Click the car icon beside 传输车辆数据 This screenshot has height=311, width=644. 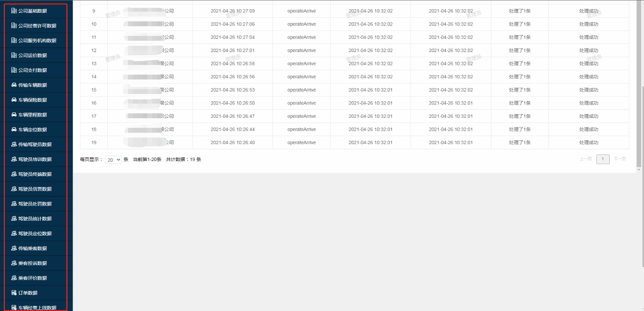pyautogui.click(x=14, y=85)
